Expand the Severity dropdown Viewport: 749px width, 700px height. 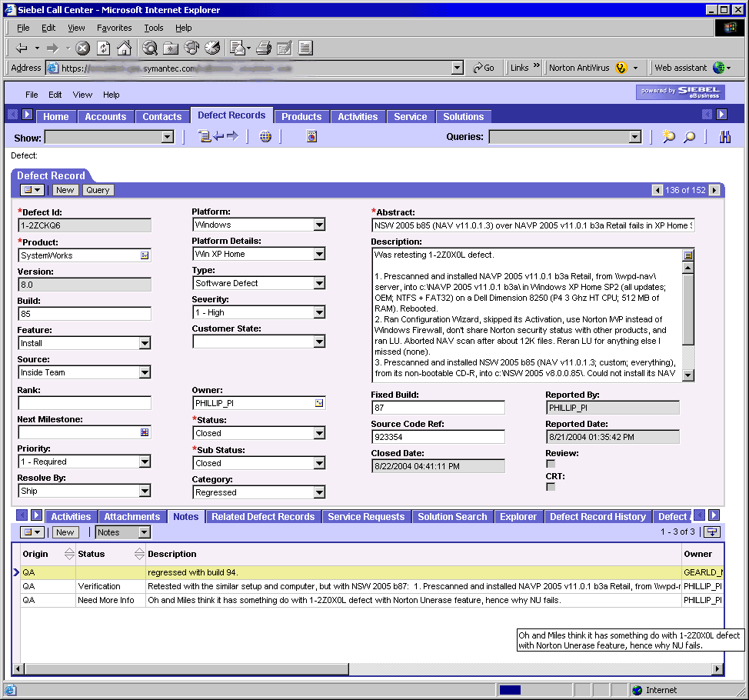[x=319, y=312]
